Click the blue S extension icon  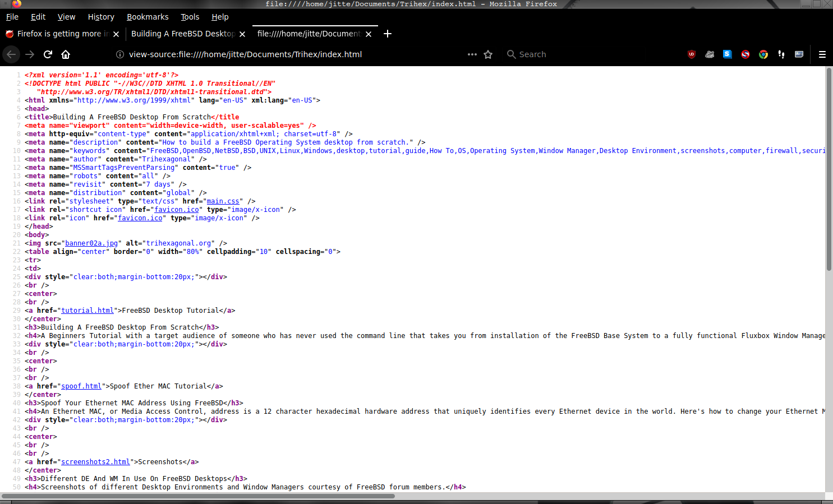coord(727,54)
